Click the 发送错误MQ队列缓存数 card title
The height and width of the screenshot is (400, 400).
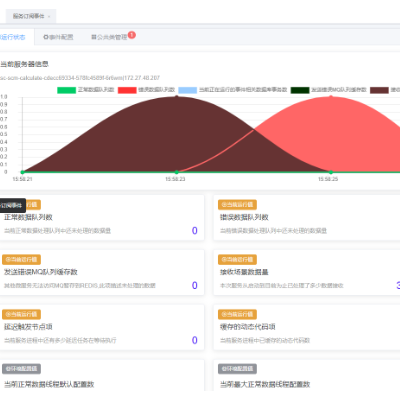41,272
